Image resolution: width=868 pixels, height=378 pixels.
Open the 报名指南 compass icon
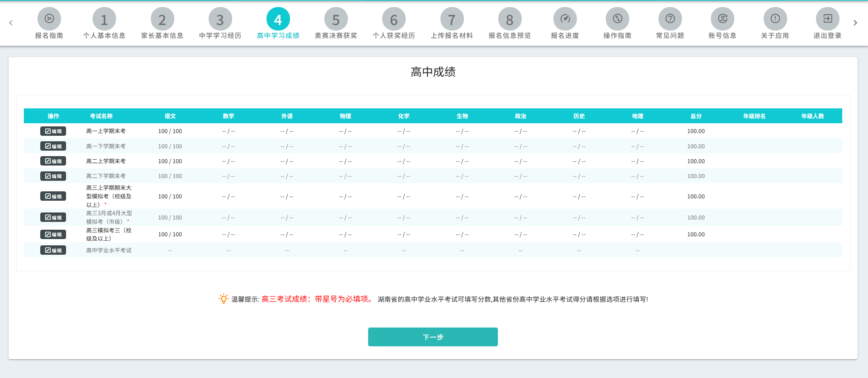(x=49, y=19)
